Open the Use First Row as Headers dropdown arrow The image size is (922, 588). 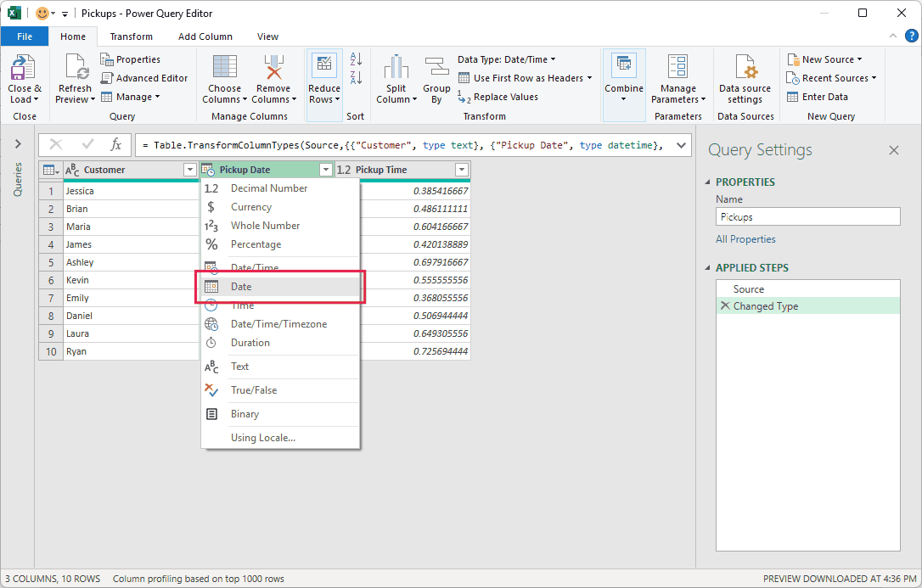(x=589, y=78)
